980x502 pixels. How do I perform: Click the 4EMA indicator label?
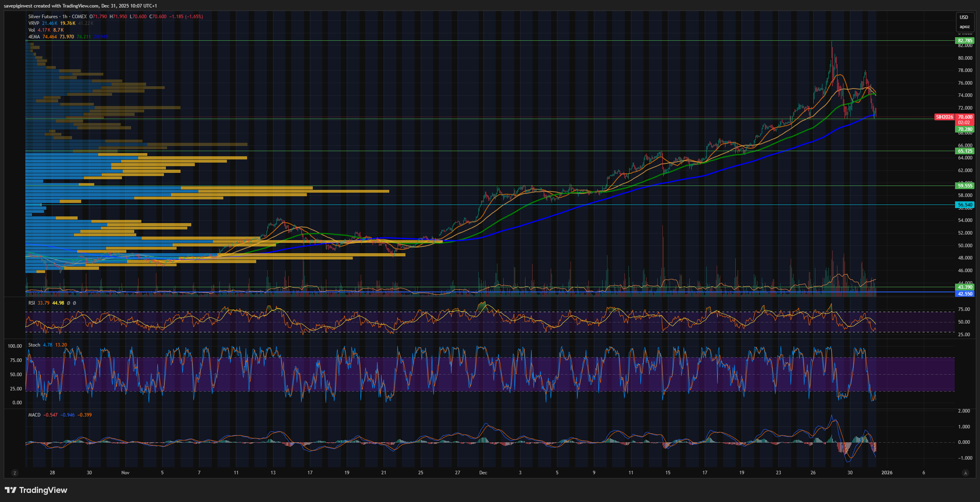click(x=34, y=37)
